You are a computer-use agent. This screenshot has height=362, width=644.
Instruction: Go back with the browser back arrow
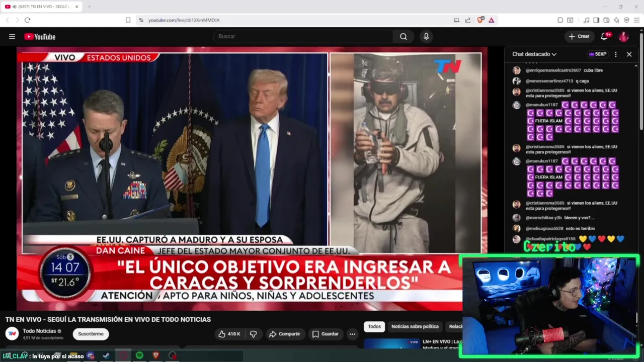pos(7,20)
